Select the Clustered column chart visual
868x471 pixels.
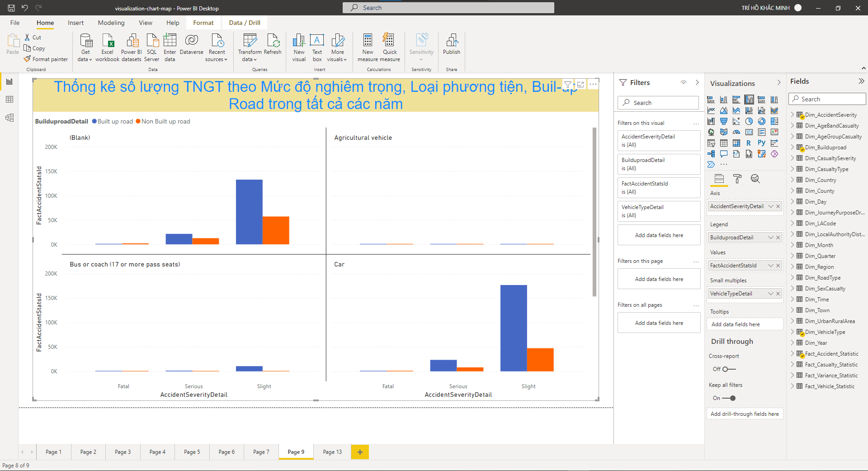tap(749, 100)
